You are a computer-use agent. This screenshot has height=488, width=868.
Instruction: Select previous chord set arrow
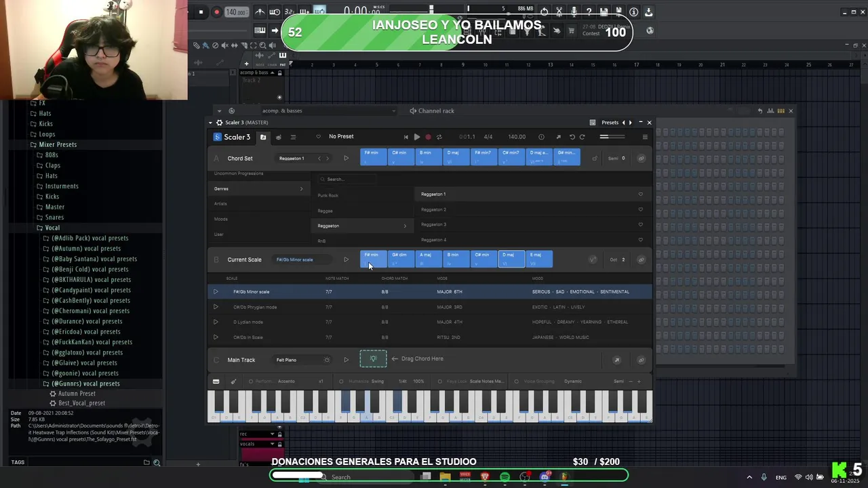click(x=319, y=159)
